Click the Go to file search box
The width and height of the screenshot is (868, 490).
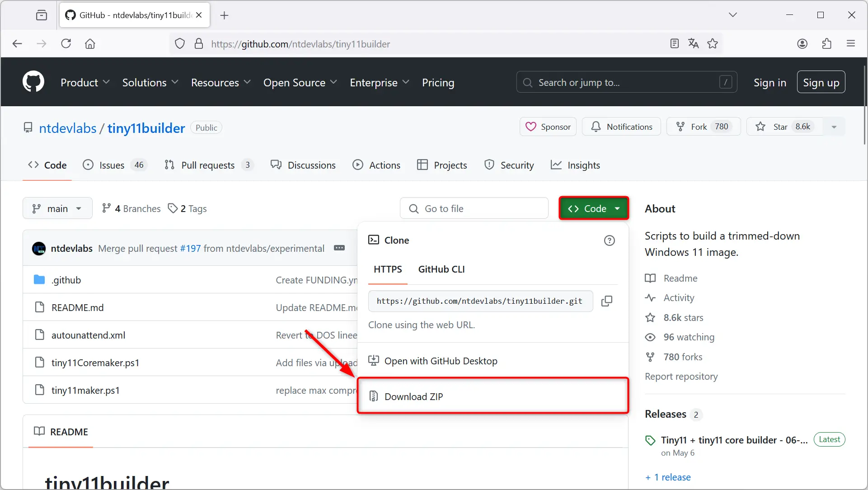tap(474, 208)
